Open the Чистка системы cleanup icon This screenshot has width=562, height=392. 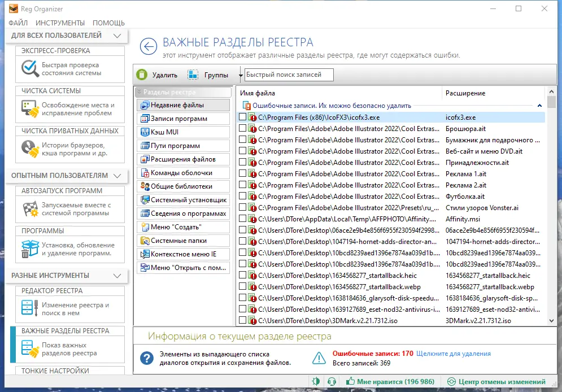(30, 108)
